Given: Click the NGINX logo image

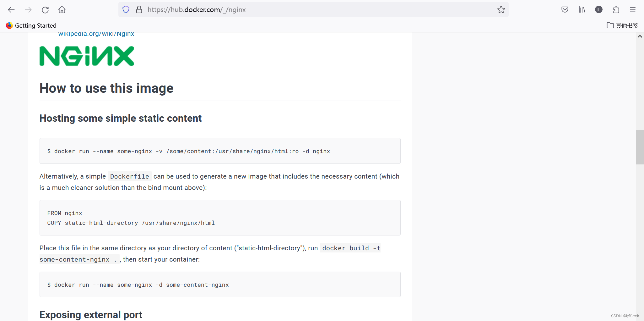Looking at the screenshot, I should (x=87, y=56).
